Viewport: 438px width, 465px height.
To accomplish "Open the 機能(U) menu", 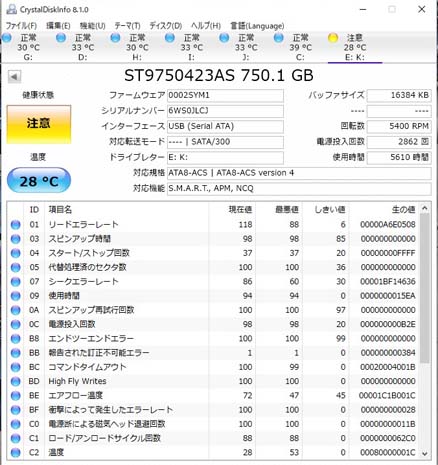I will 93,26.
